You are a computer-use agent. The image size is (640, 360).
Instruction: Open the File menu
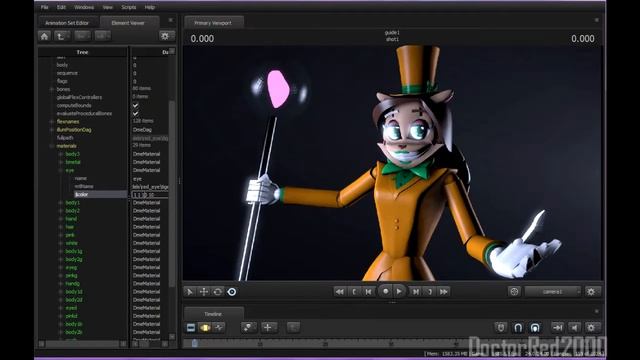tap(44, 7)
